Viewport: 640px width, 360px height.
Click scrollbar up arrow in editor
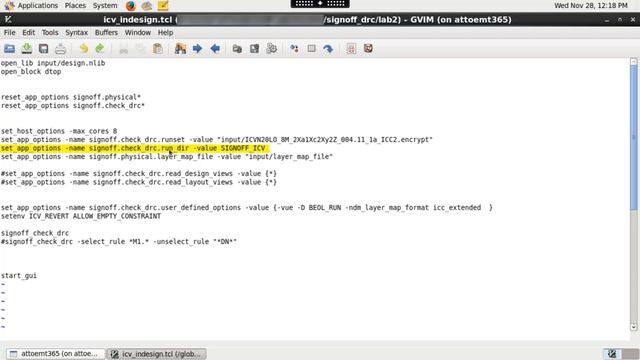pyautogui.click(x=633, y=62)
